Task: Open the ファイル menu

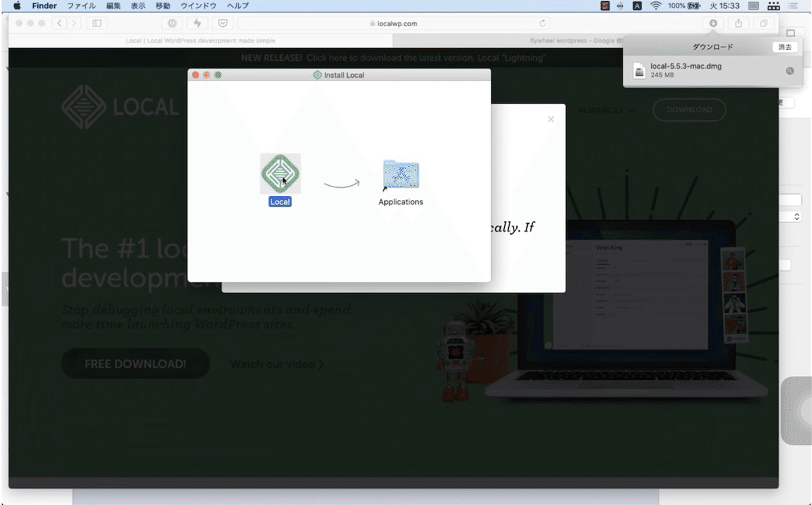Action: coord(81,5)
